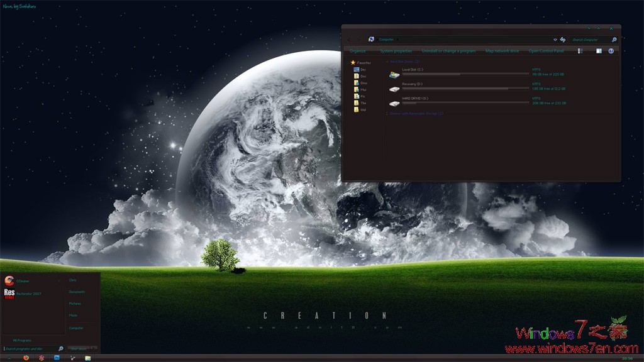Open Explorer's Help via the question mark icon
Screen dimensions: 644x362
[x=611, y=51]
